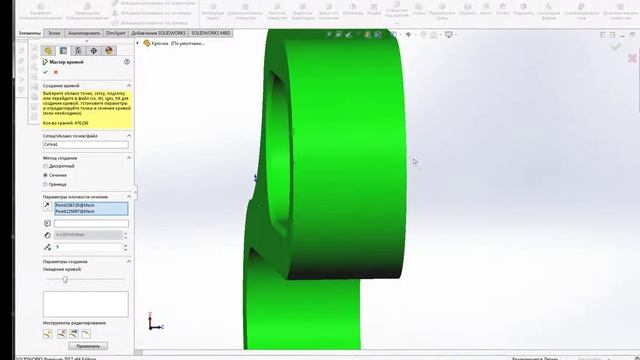
Task: Expand the Крючок tree node arrow
Action: (138, 43)
